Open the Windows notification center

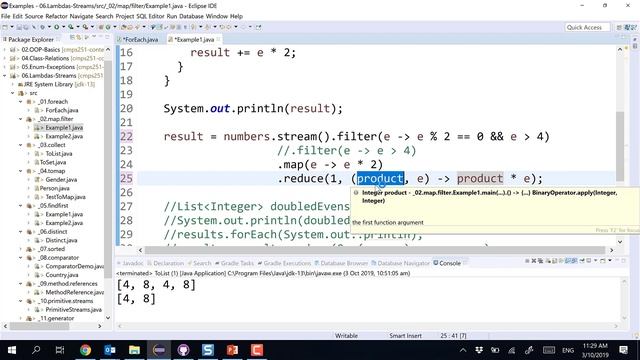(623, 350)
